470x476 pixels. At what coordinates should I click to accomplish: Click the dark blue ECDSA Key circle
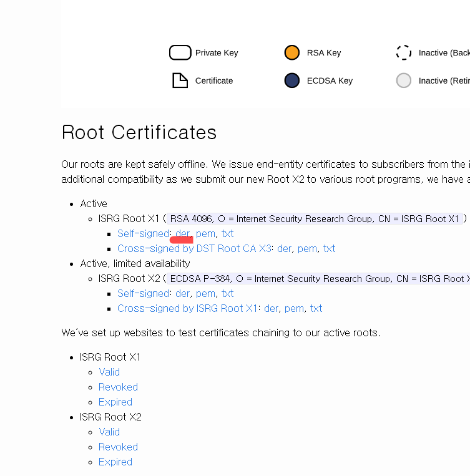pyautogui.click(x=291, y=80)
